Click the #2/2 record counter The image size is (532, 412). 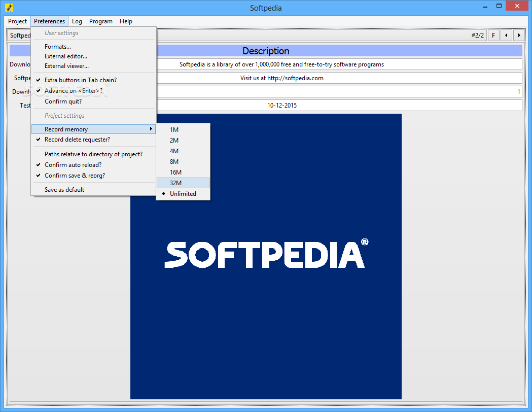coord(477,36)
